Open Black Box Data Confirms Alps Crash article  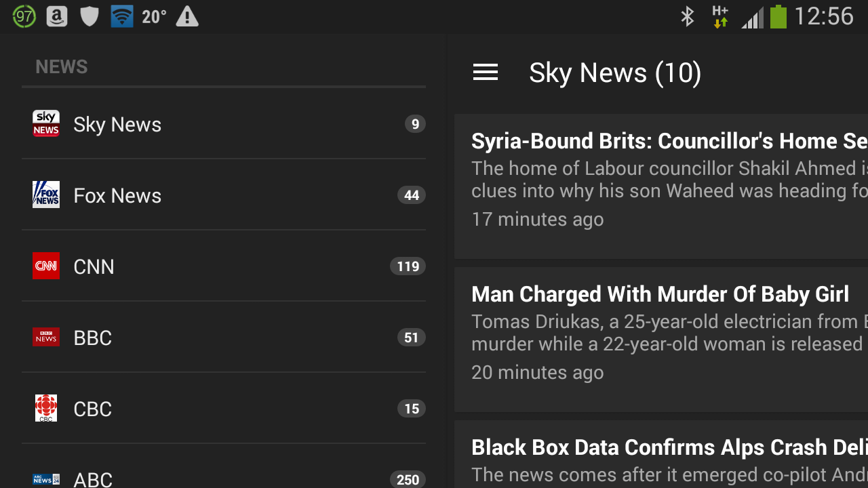669,447
